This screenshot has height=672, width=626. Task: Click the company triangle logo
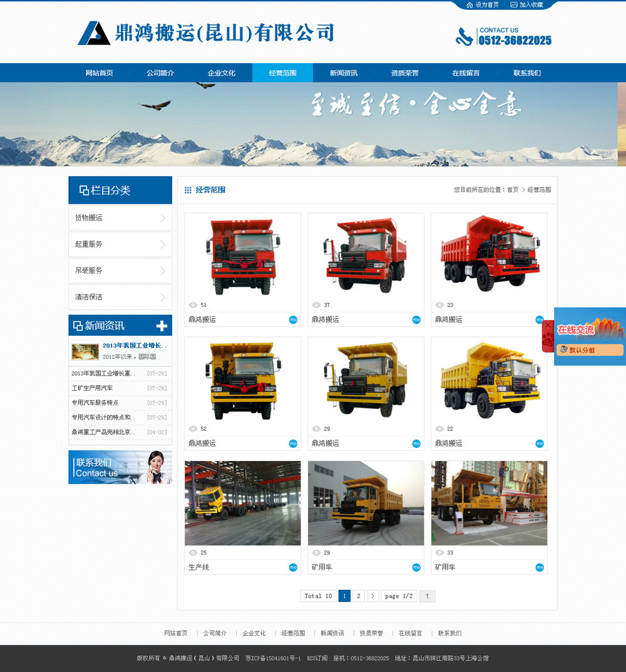(x=93, y=33)
